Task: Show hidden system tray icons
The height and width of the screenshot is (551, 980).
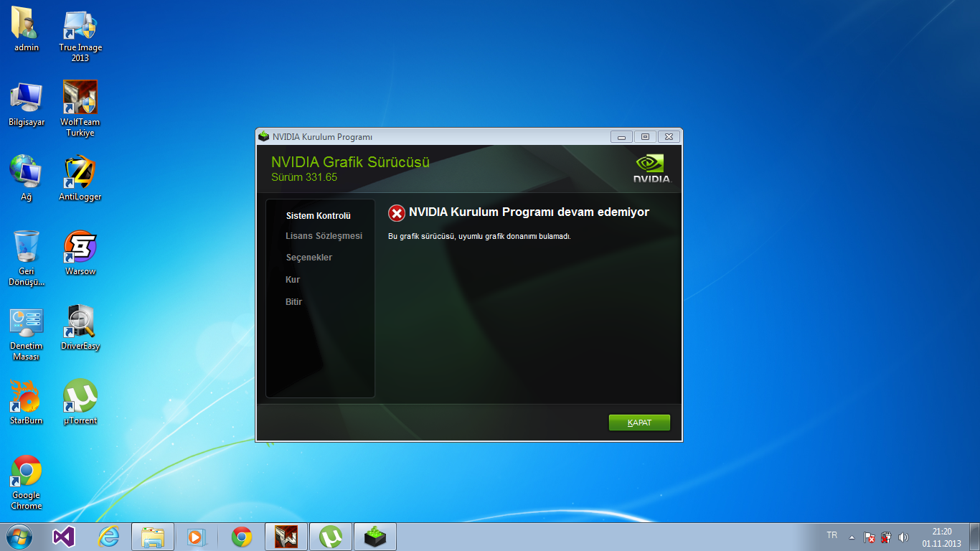Action: coord(852,537)
